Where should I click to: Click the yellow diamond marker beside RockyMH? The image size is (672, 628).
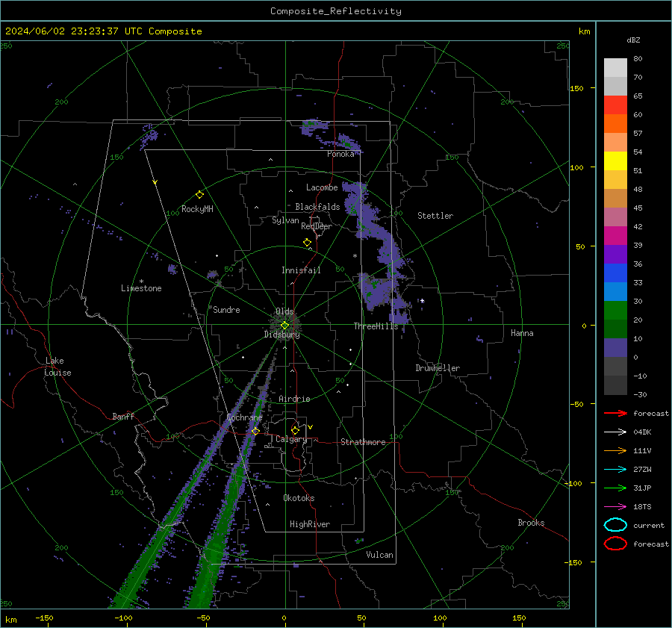(x=199, y=195)
